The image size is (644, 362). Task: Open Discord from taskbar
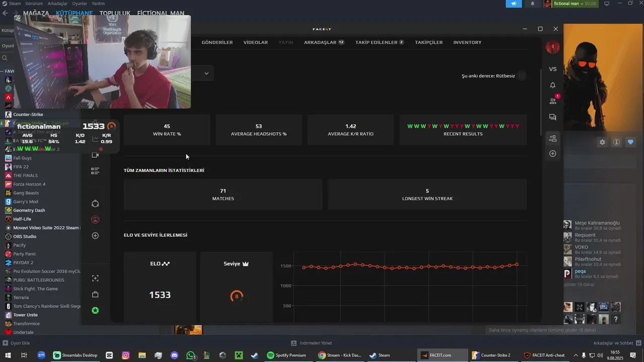(175, 355)
